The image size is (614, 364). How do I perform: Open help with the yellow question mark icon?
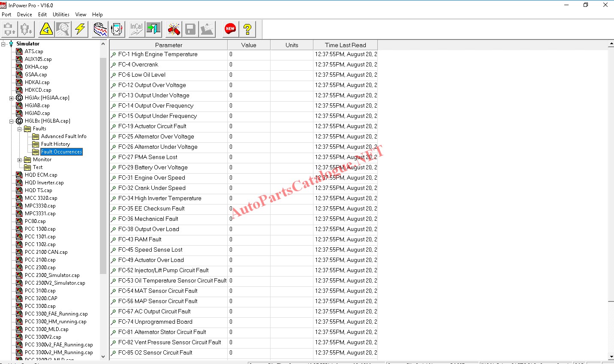pyautogui.click(x=247, y=29)
